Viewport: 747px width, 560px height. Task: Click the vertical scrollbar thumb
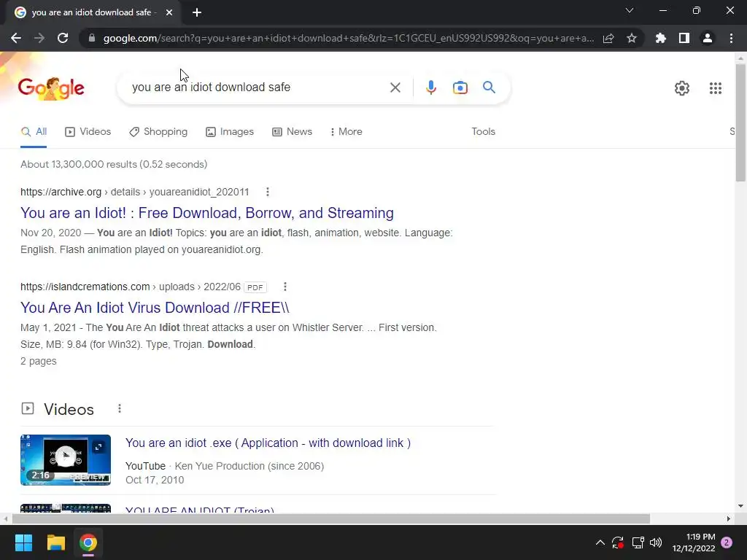click(x=740, y=122)
